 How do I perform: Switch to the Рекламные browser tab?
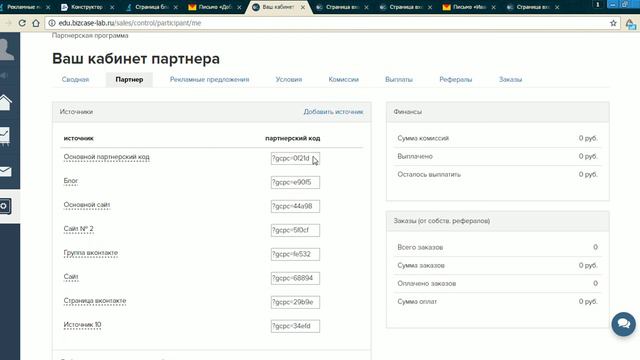[24, 7]
